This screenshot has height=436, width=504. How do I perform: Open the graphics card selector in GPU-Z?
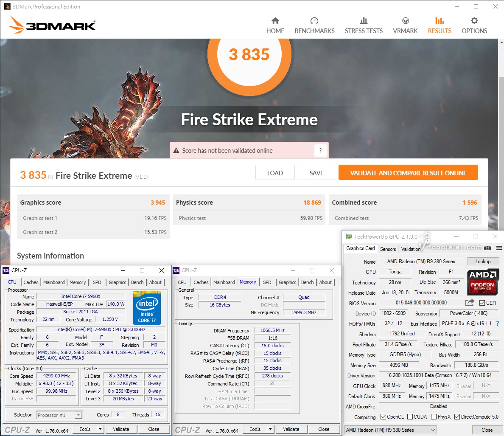click(x=391, y=430)
